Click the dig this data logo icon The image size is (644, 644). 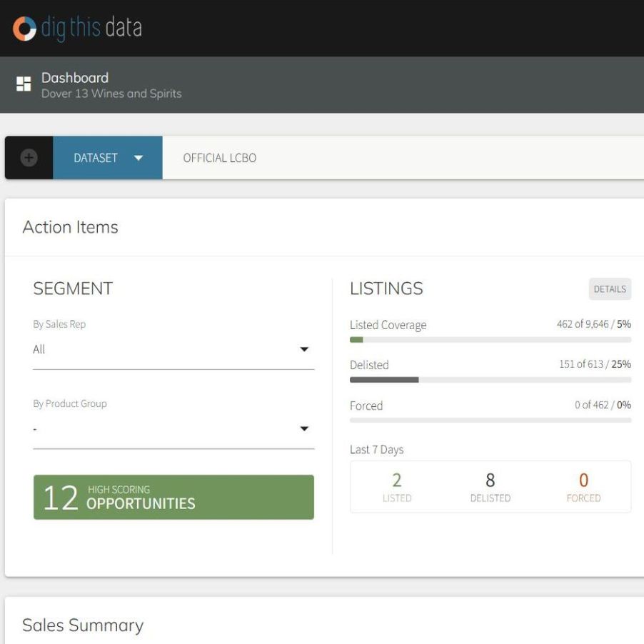24,29
